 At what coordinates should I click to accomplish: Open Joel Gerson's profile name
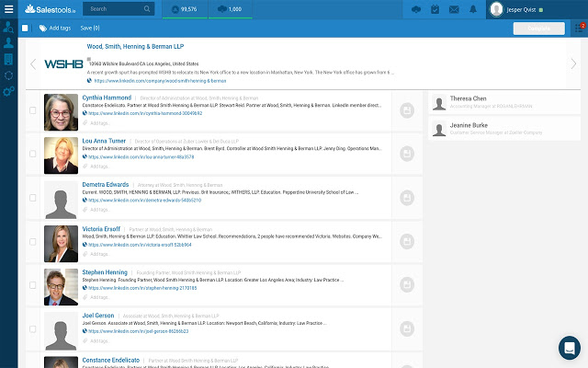[98, 316]
